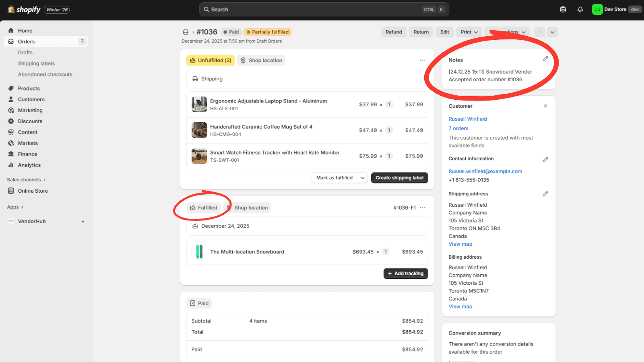
Task: Expand the Mark as fulfilled dropdown arrow
Action: pos(363,177)
